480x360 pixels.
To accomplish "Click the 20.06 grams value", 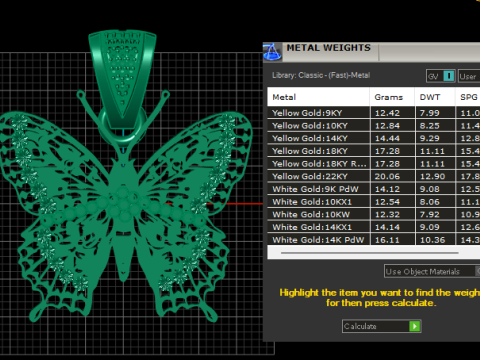I will 387,176.
